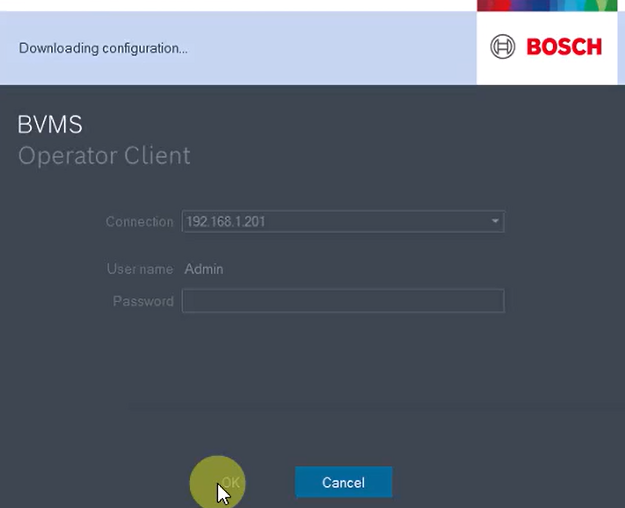Click the Operator Client subtitle

coord(104,156)
